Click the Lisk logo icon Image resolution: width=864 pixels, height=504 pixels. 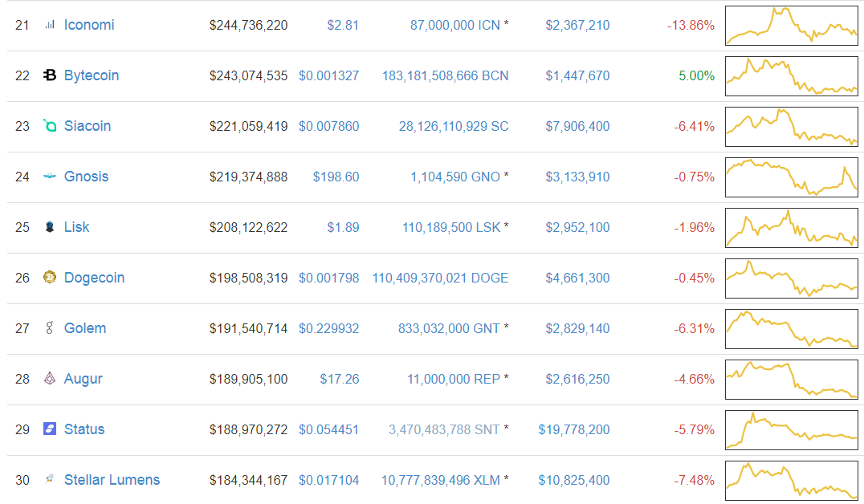(50, 227)
